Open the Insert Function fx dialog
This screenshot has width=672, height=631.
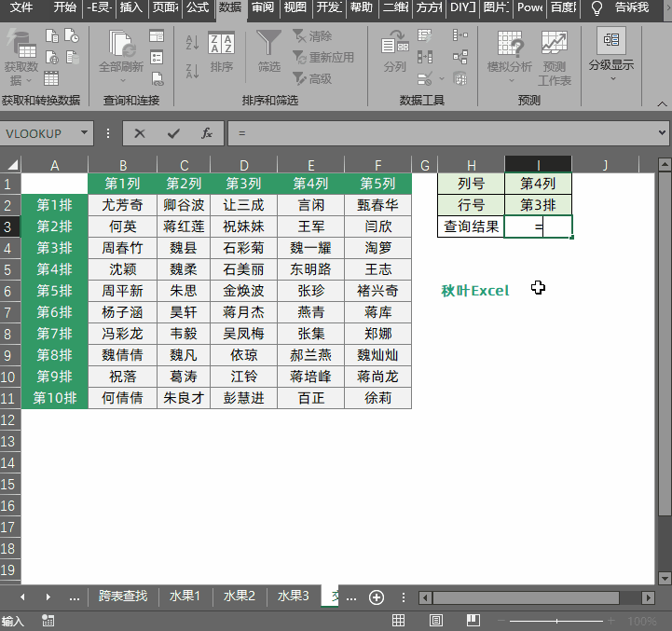point(207,133)
